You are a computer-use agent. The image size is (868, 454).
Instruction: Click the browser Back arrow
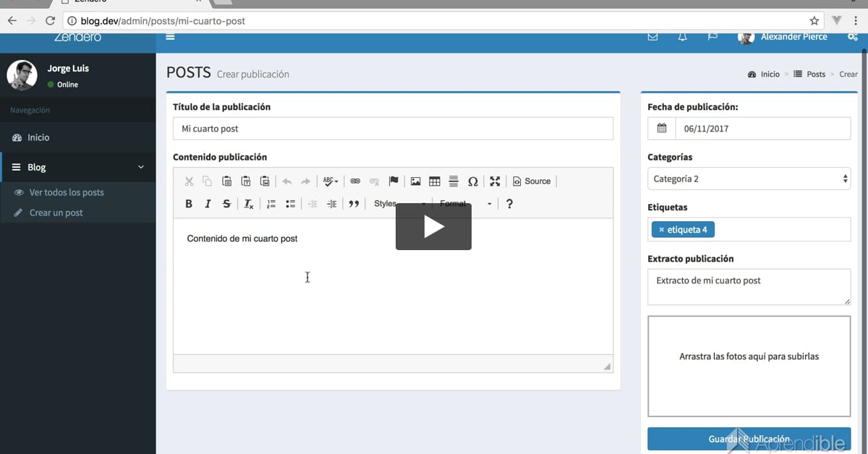tap(12, 21)
